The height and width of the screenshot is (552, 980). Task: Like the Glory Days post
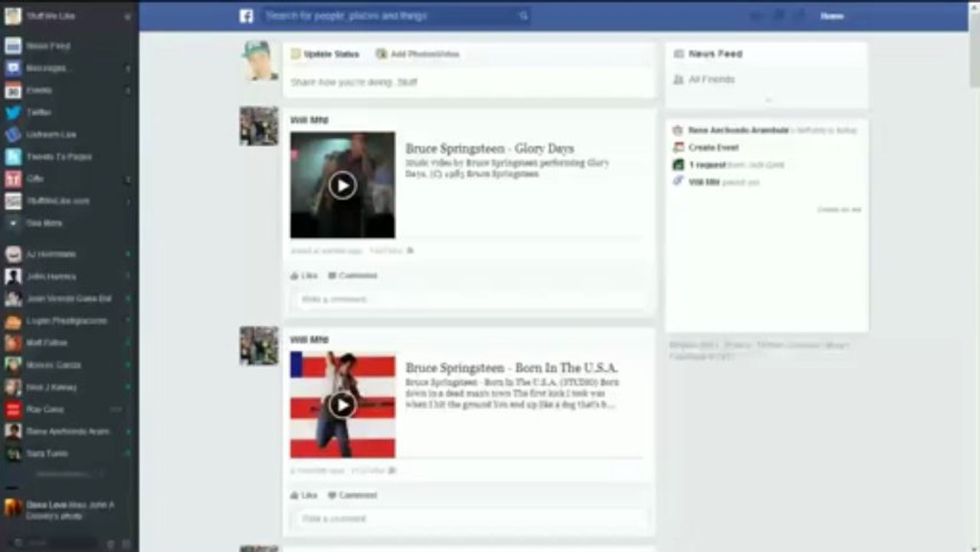[304, 276]
